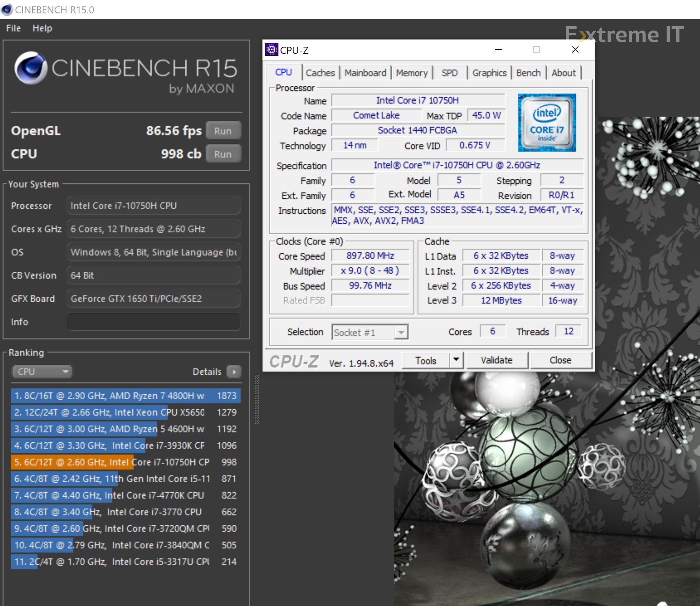Click the OS field value

click(153, 252)
